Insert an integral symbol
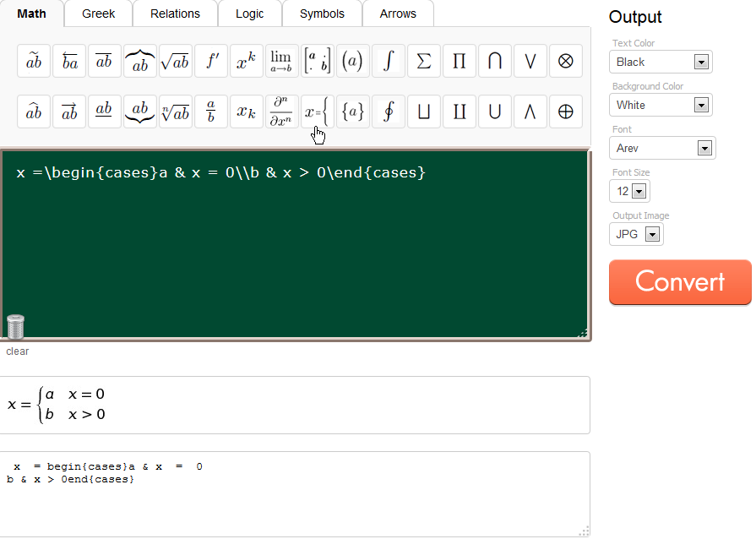The height and width of the screenshot is (539, 756). click(388, 60)
